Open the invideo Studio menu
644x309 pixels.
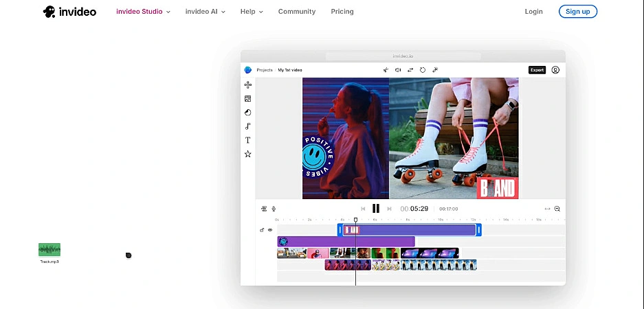[x=143, y=12]
